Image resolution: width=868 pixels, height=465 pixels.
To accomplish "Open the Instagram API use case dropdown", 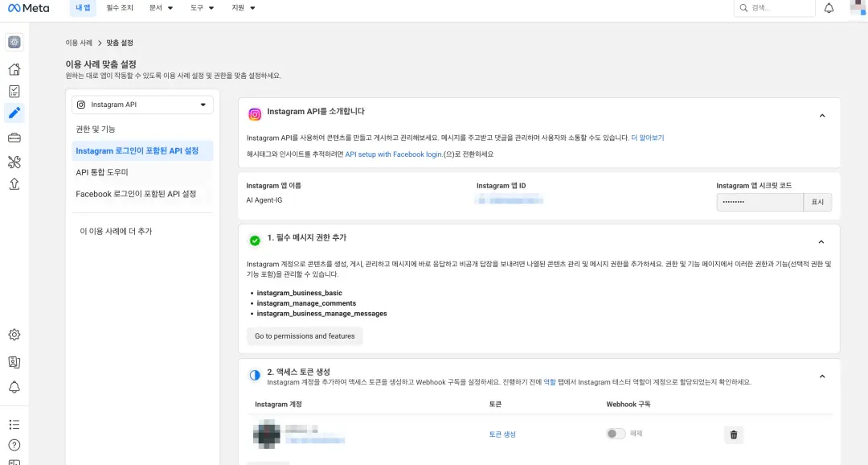I will click(142, 105).
